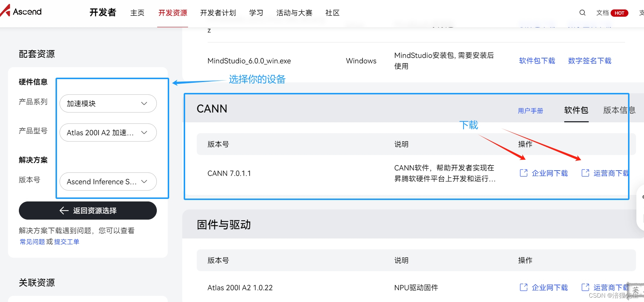Go to 主页 in top navigation
Image resolution: width=644 pixels, height=302 pixels.
point(137,13)
